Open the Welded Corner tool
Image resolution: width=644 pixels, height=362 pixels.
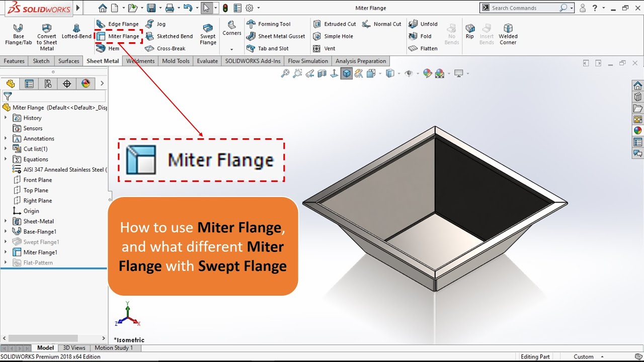(x=508, y=34)
